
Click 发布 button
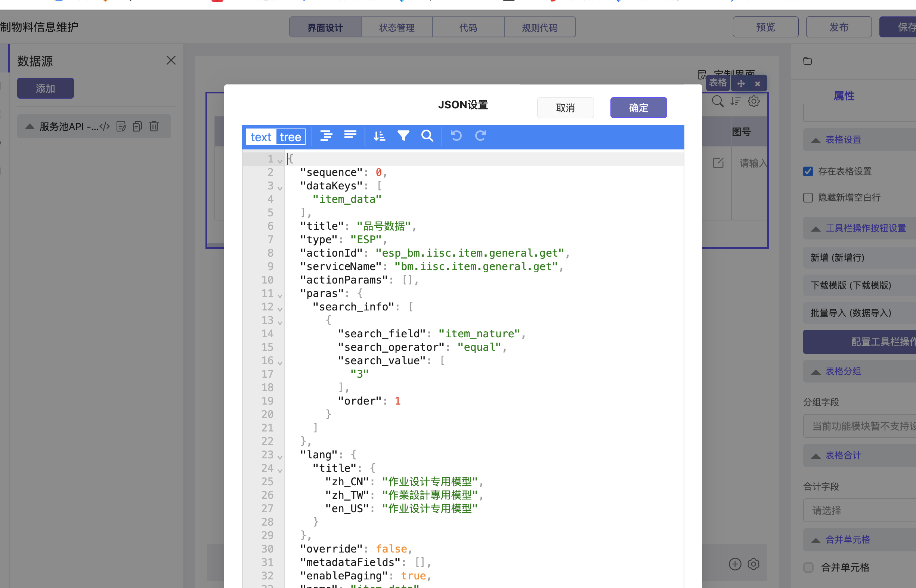point(839,27)
